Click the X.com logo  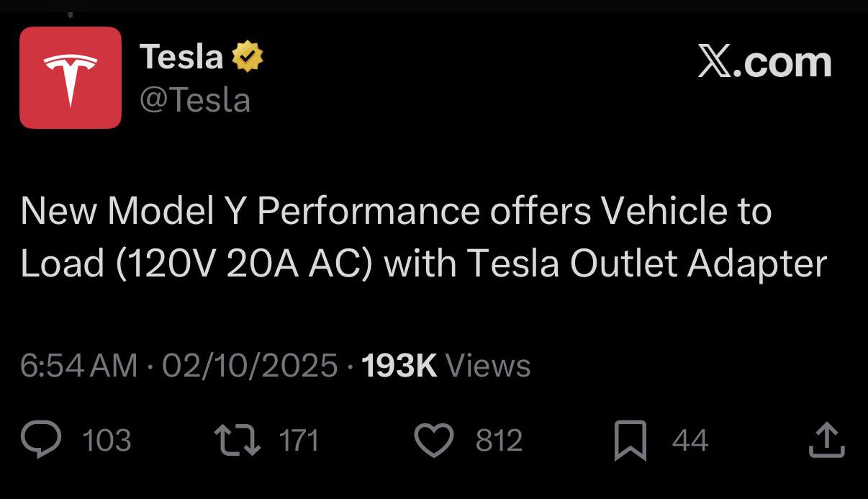pos(764,62)
